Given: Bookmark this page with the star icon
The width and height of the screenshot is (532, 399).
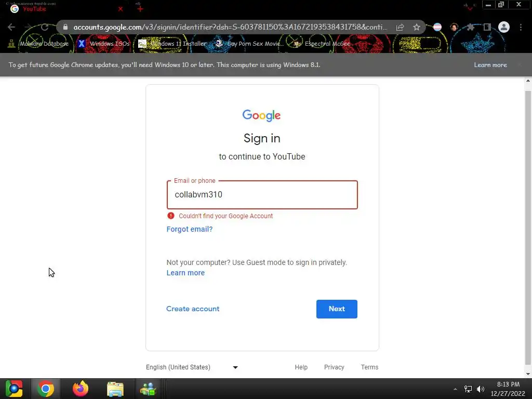Looking at the screenshot, I should (x=417, y=27).
